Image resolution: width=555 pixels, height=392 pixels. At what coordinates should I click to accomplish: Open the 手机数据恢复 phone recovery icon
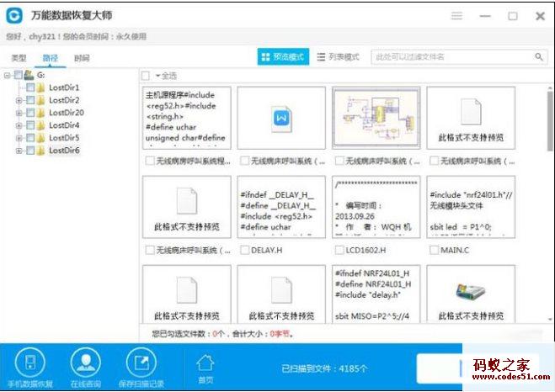coord(31,363)
